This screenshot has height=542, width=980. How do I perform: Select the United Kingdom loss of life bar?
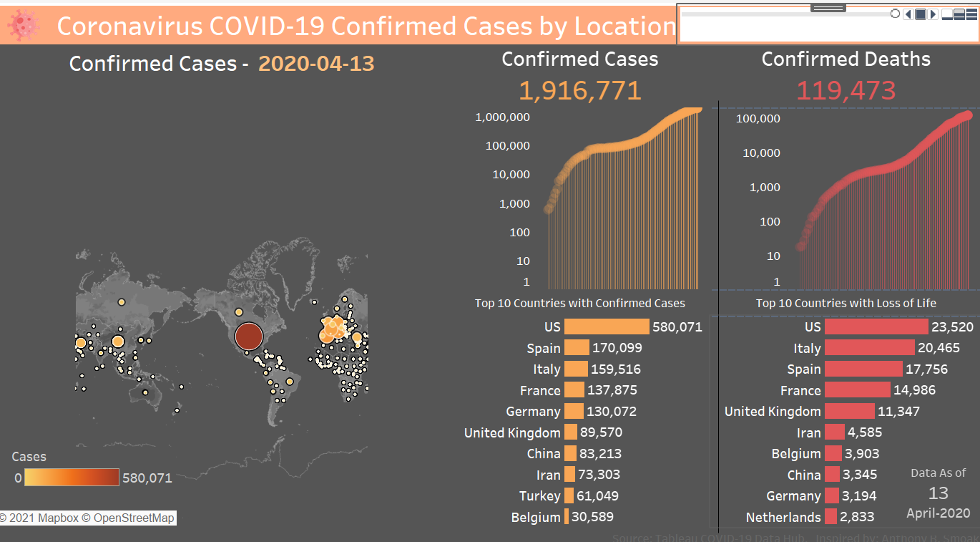click(x=850, y=411)
